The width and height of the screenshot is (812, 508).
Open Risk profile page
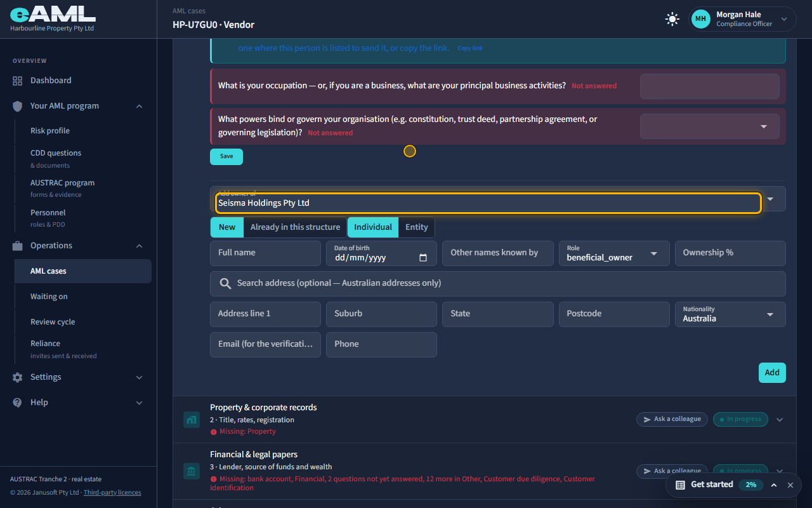coord(50,131)
